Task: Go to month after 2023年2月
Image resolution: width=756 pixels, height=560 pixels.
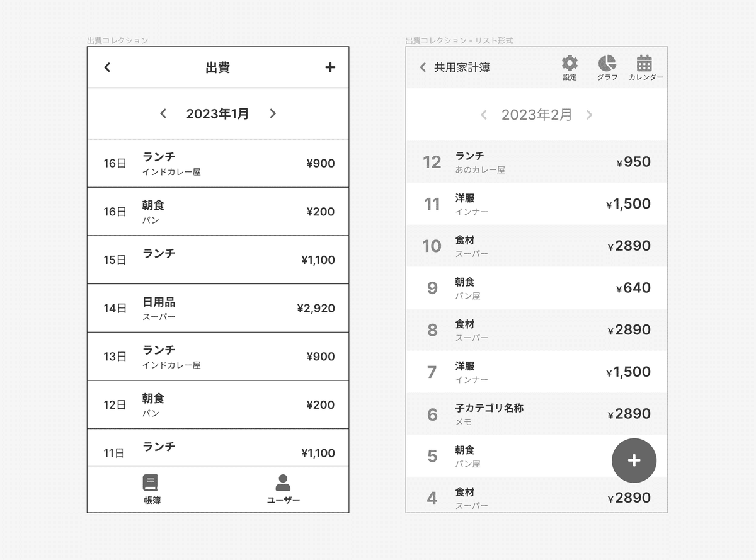Action: pos(589,115)
